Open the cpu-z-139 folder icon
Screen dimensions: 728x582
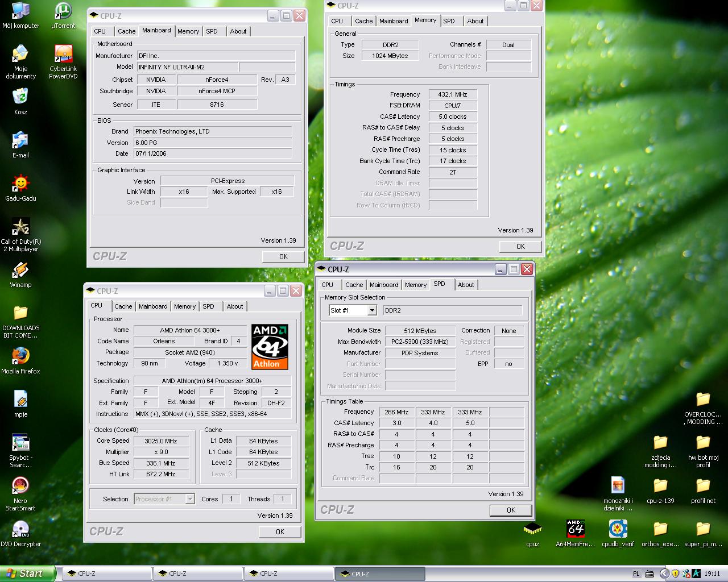point(660,490)
